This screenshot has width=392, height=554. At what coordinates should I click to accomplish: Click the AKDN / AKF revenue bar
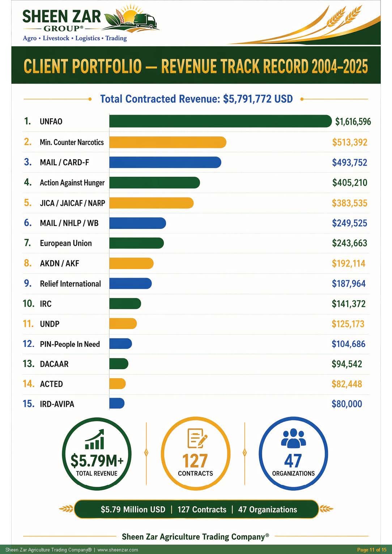[131, 263]
